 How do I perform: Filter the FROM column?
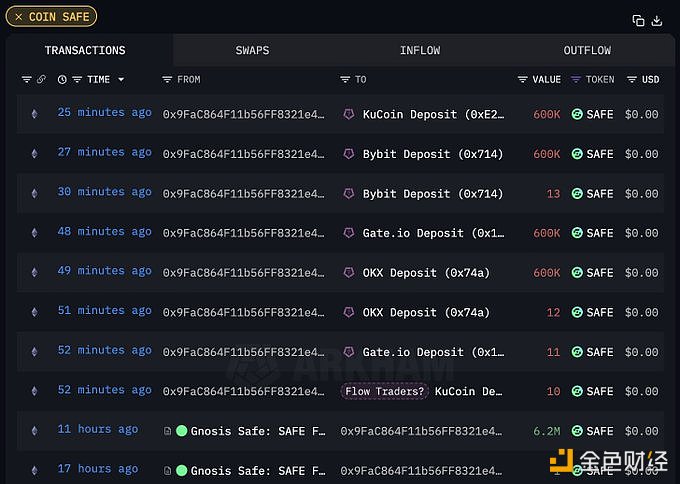click(x=167, y=79)
